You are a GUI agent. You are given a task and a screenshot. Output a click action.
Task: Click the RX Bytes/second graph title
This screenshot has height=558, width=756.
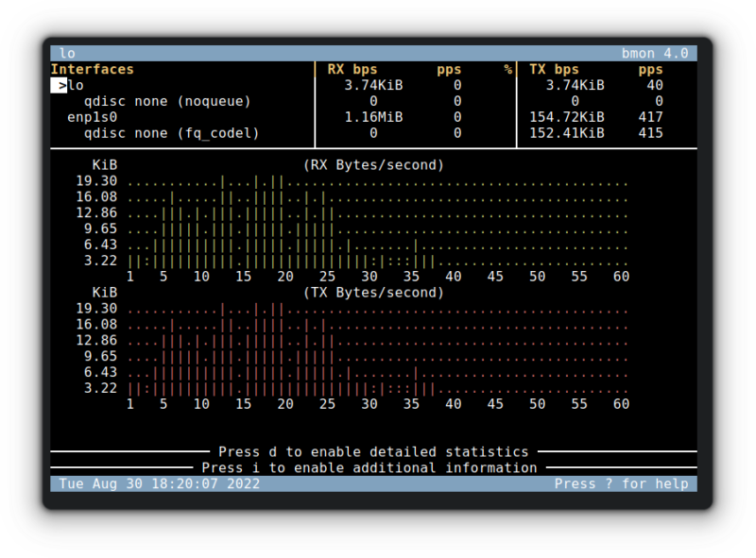(373, 165)
